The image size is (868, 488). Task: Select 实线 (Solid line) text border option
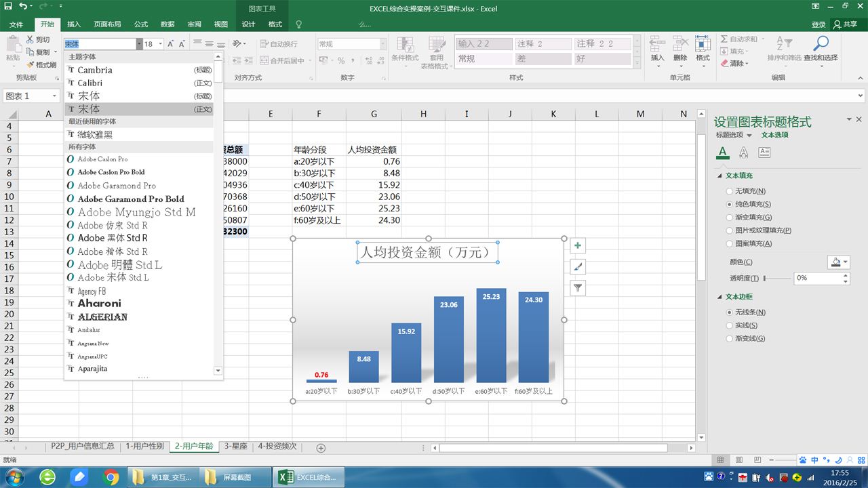click(x=730, y=326)
